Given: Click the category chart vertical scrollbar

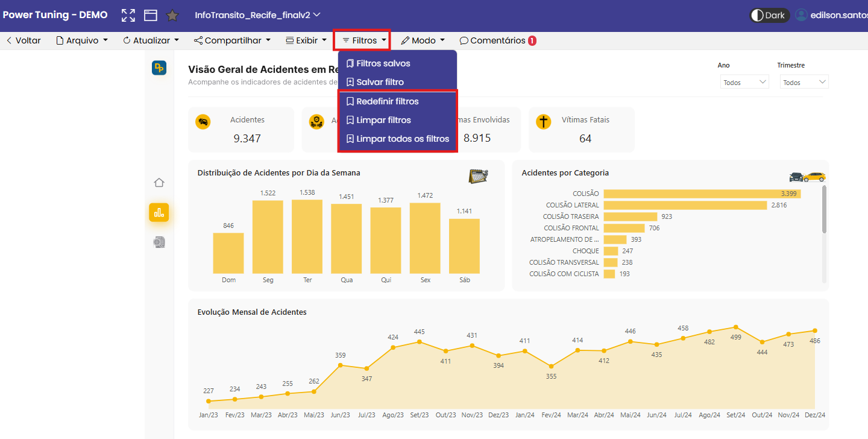Looking at the screenshot, I should 824,209.
